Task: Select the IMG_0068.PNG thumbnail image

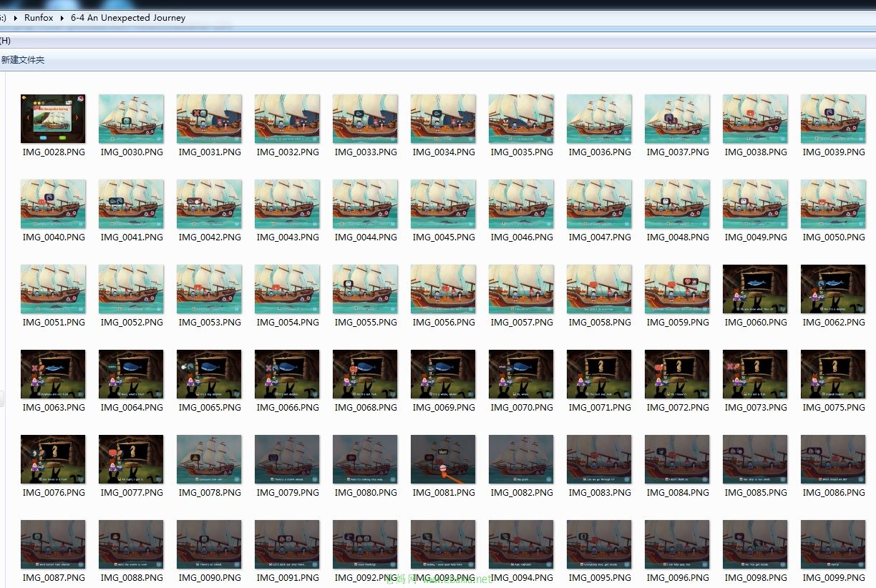Action: click(x=365, y=374)
